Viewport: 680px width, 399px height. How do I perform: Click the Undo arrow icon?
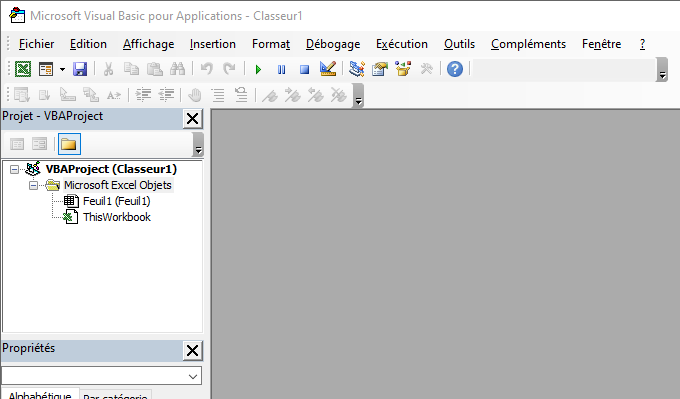click(206, 69)
